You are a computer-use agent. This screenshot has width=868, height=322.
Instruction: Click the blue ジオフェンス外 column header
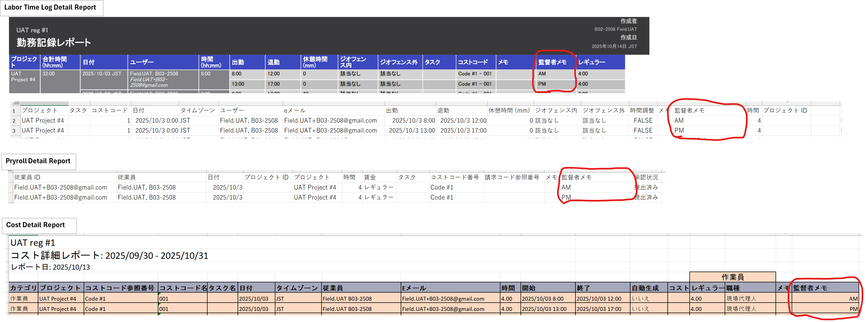pyautogui.click(x=399, y=62)
